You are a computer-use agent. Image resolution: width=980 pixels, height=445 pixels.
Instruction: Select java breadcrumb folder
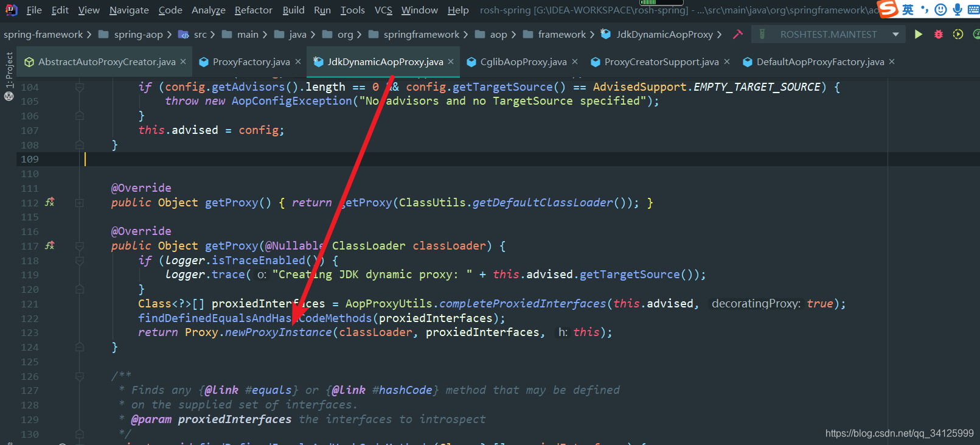tap(290, 35)
